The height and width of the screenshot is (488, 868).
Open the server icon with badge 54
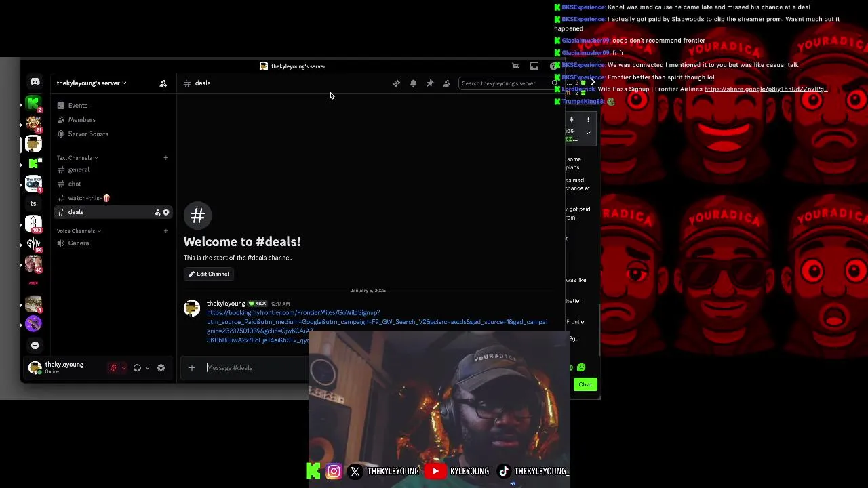pos(33,243)
